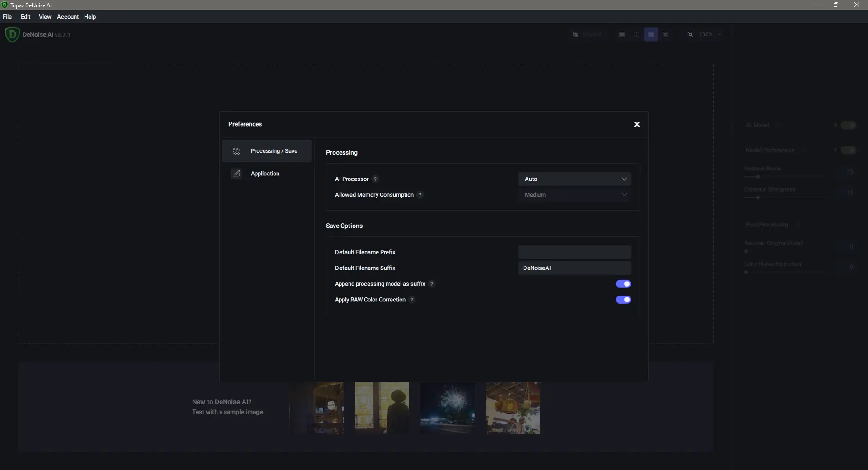The width and height of the screenshot is (868, 470).
Task: Click the 'Post Processing' panel heading
Action: [x=767, y=225]
